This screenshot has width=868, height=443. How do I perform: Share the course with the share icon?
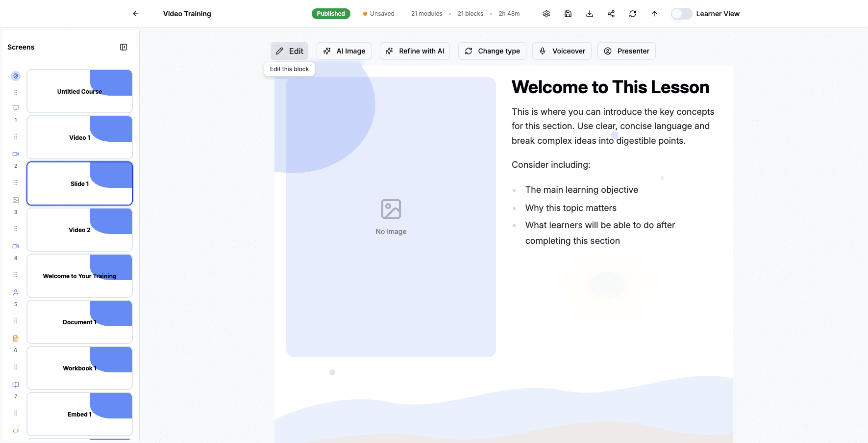point(611,13)
